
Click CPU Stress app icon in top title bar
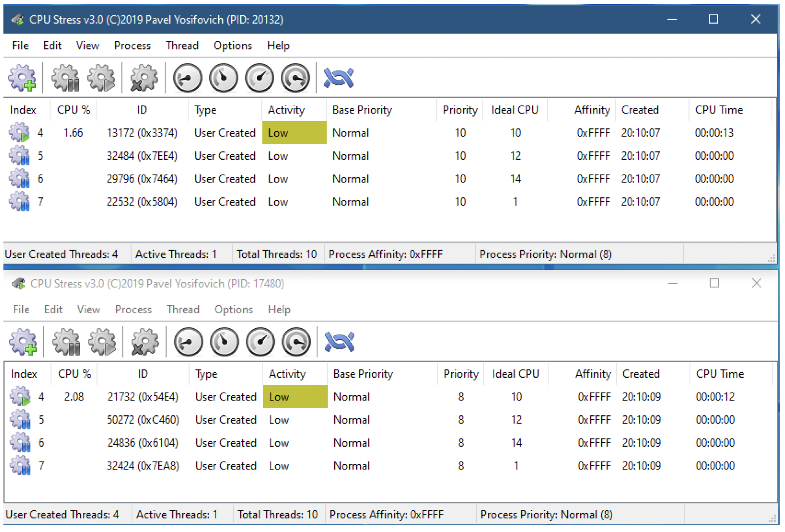click(18, 19)
